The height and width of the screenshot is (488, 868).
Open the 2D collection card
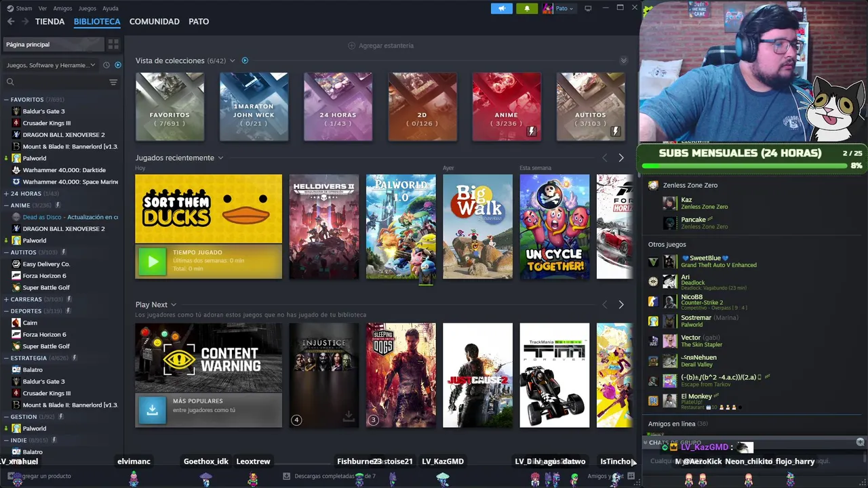click(x=422, y=107)
